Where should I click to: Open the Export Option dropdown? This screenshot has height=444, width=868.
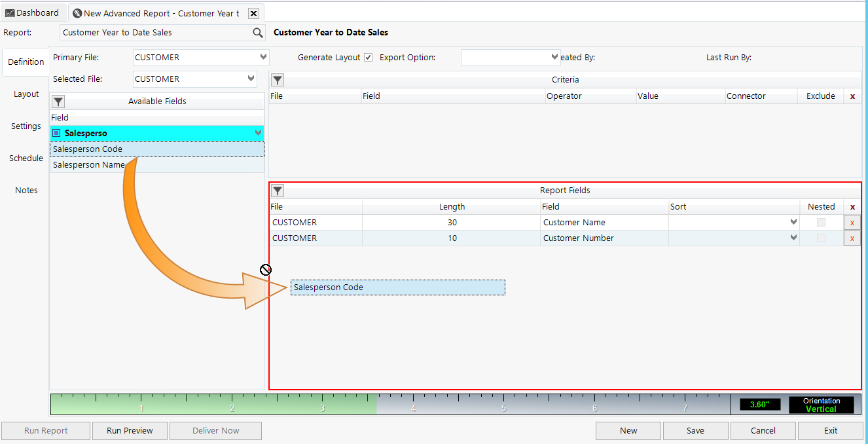click(555, 57)
